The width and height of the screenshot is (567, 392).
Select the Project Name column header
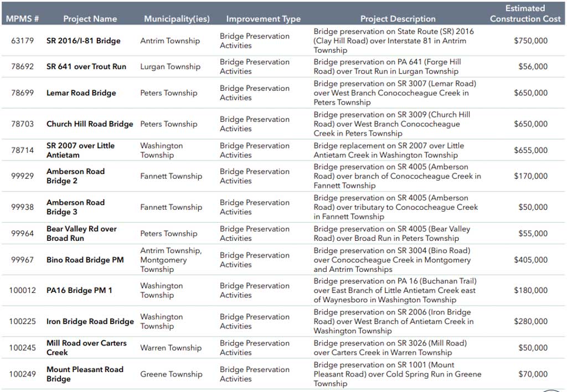pyautogui.click(x=90, y=19)
